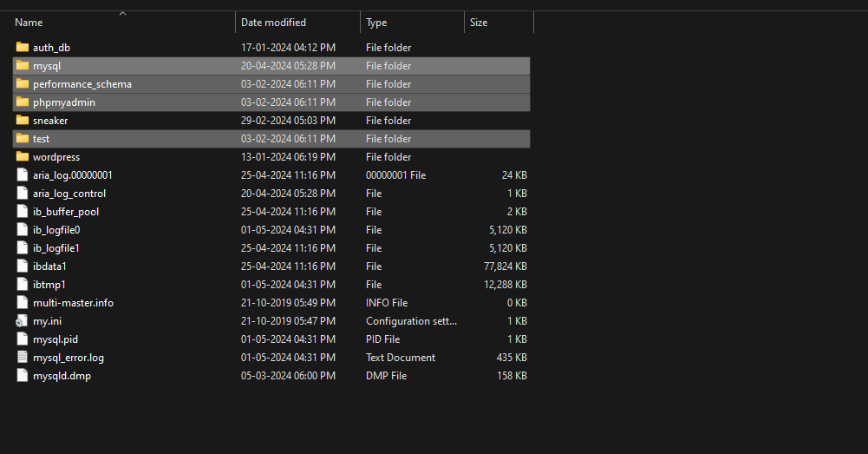Click the sort direction arrow above Name
The image size is (868, 454).
tap(123, 13)
